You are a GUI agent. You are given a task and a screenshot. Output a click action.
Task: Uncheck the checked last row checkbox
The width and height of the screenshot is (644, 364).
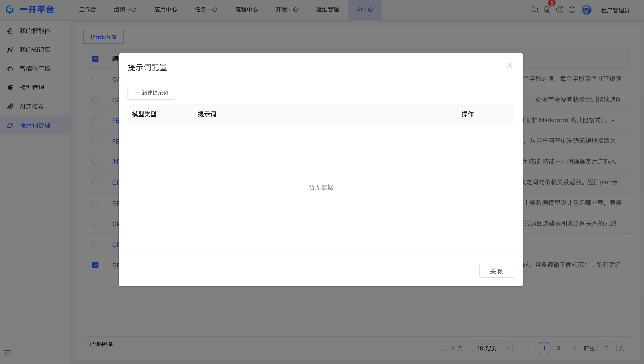coord(95,265)
